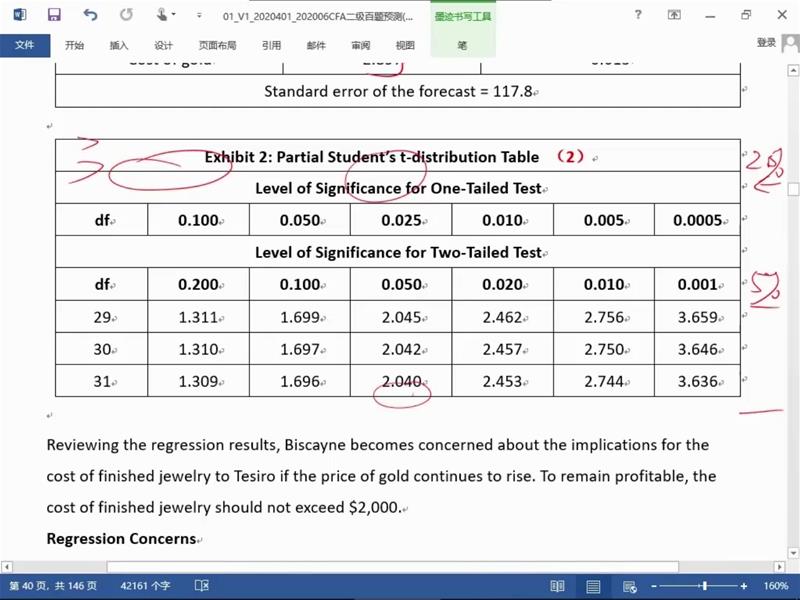Click page count 第40页 in status bar
Image resolution: width=800 pixels, height=600 pixels.
pyautogui.click(x=53, y=586)
